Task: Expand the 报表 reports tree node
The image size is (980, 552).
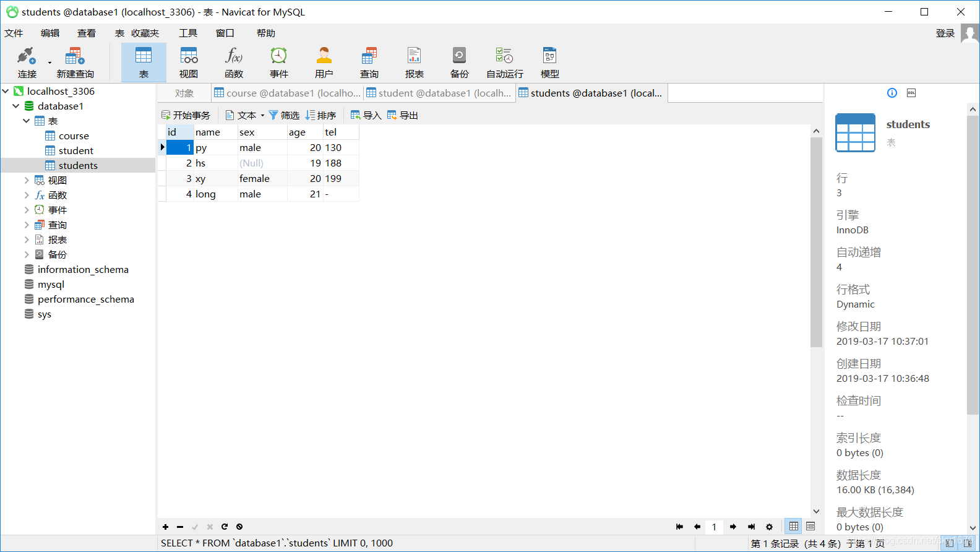Action: [27, 239]
